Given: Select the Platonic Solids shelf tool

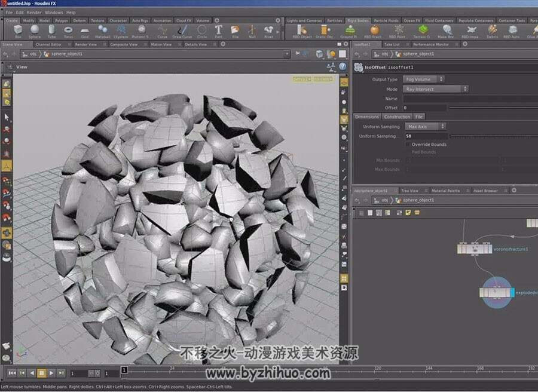Looking at the screenshot, I should [x=140, y=31].
